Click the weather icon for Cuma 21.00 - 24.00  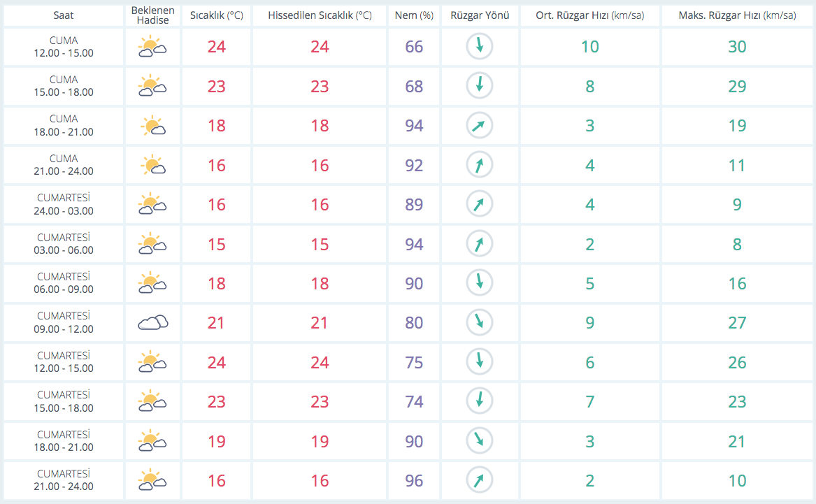pos(152,166)
